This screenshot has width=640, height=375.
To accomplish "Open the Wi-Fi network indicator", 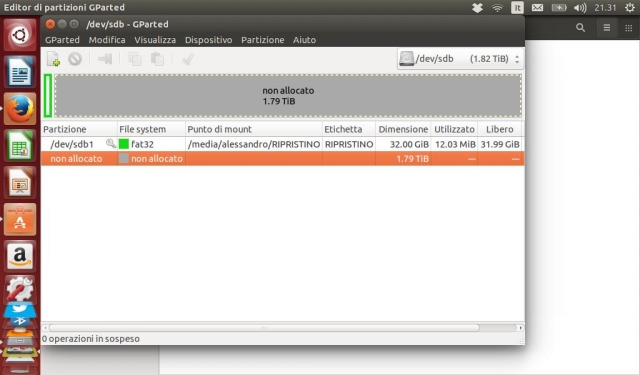I will coord(497,8).
